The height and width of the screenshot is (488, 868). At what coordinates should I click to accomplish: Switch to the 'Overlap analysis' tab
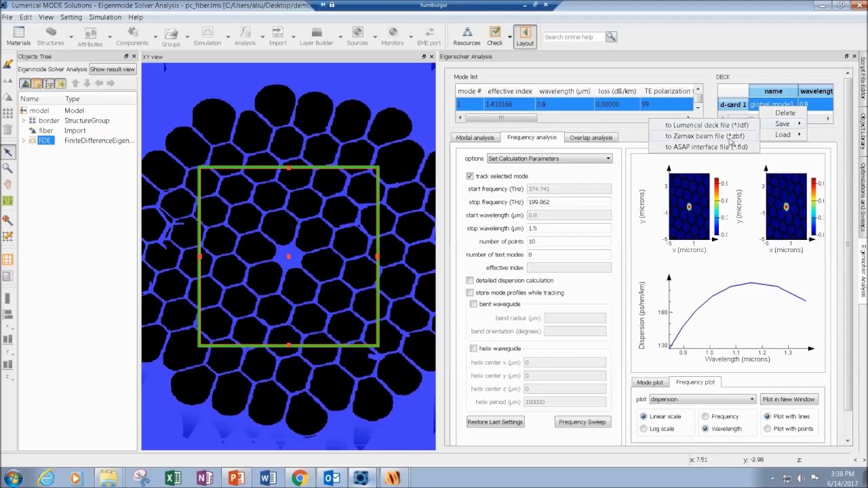coord(591,138)
